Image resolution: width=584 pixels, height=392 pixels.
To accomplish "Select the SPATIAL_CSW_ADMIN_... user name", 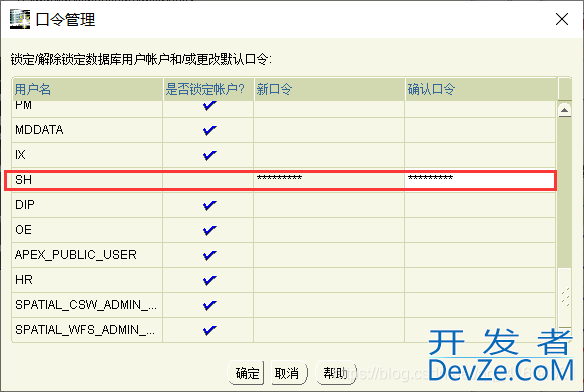I will [x=86, y=305].
